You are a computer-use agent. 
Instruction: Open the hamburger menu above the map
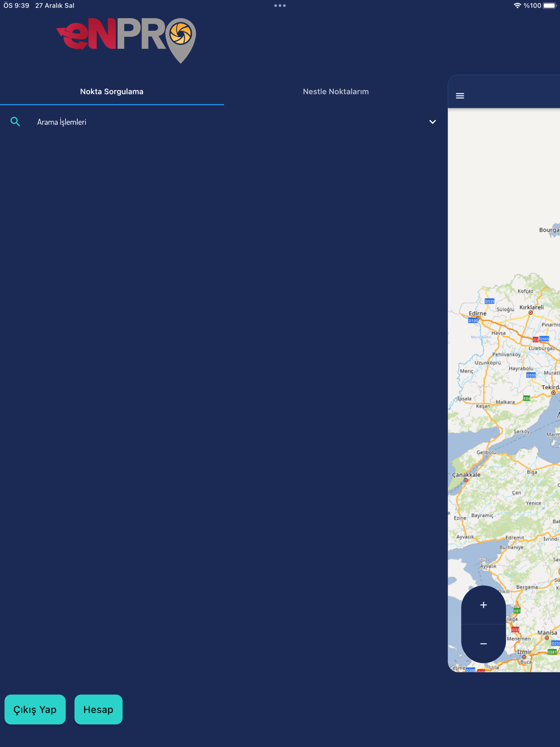[x=460, y=96]
